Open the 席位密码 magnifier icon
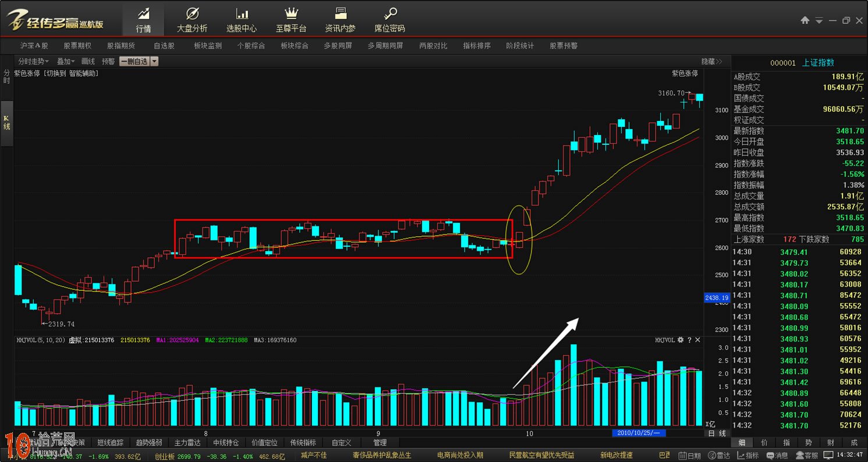Viewport: 868px width, 462px height. [x=389, y=20]
